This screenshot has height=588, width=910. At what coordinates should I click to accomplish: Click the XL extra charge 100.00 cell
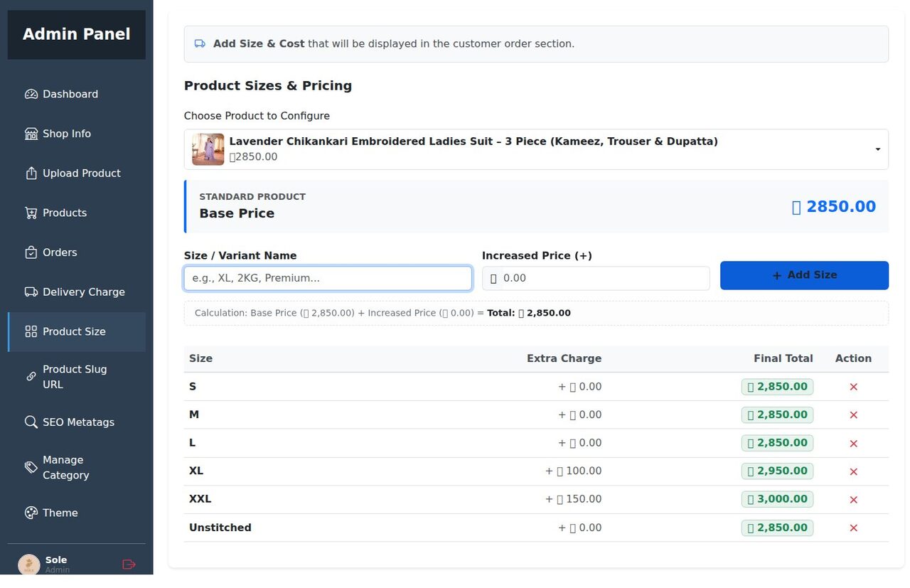tap(573, 471)
